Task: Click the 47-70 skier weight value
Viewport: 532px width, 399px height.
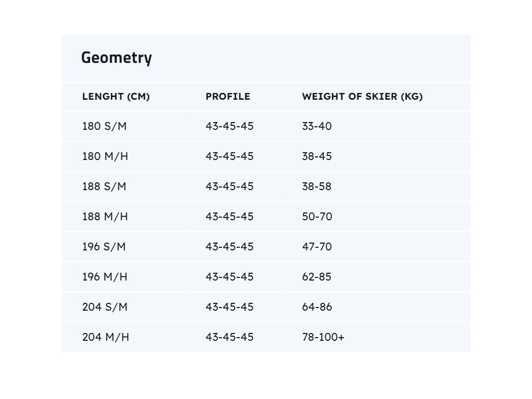Action: 317,247
